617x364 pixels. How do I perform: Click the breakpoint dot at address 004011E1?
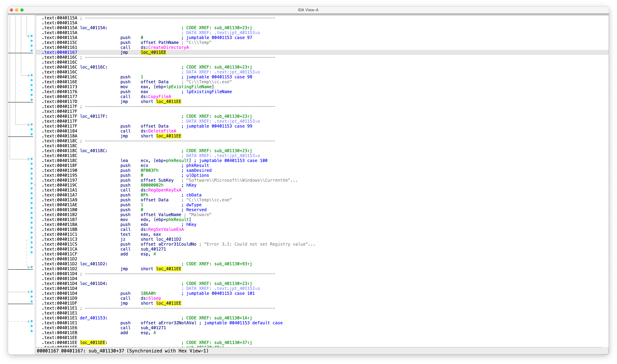coord(32,321)
